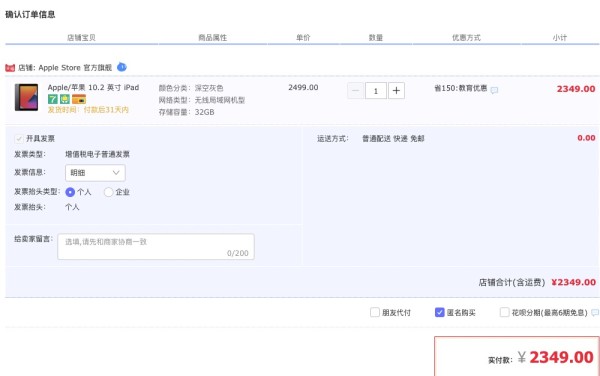Click the green 7-day return badge

53,99
